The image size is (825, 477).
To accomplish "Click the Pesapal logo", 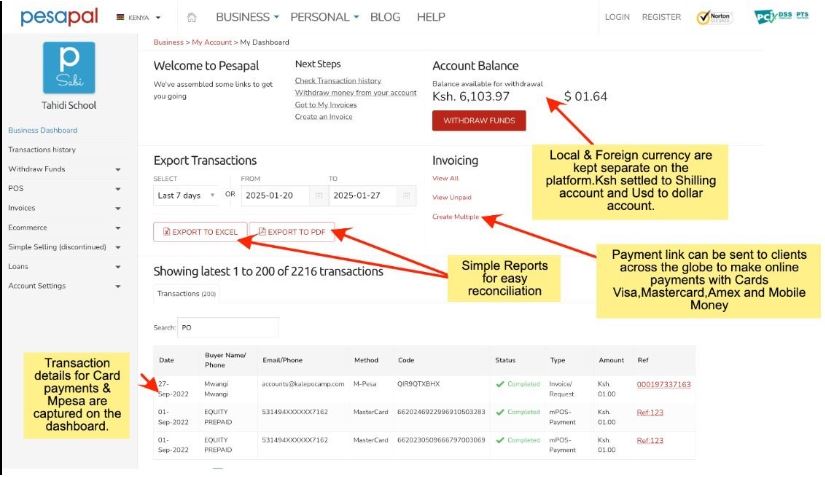I will [x=55, y=17].
